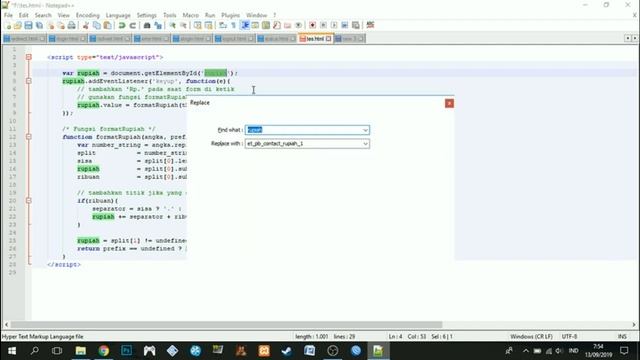The height and width of the screenshot is (360, 640).
Task: Collapse formatRupiah function fold at line 12
Action: [29, 137]
